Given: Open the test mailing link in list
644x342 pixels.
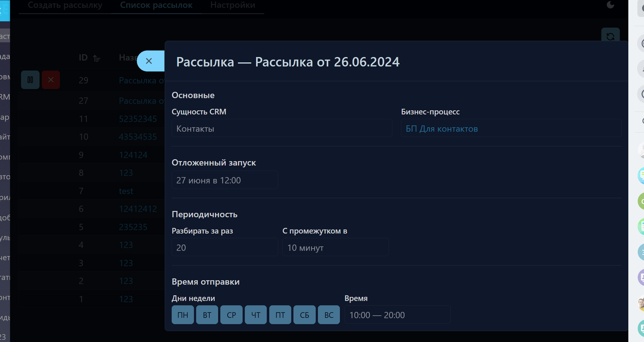Looking at the screenshot, I should pyautogui.click(x=126, y=191).
